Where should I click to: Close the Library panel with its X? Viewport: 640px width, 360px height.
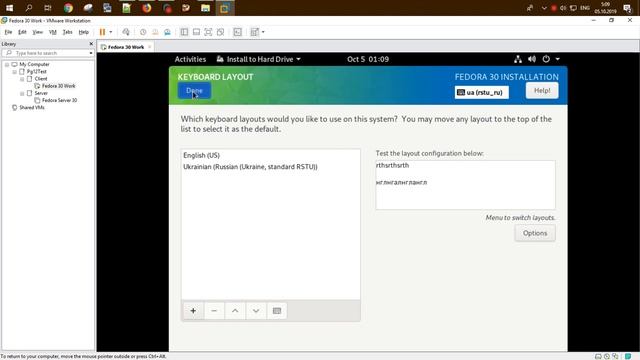coord(91,44)
